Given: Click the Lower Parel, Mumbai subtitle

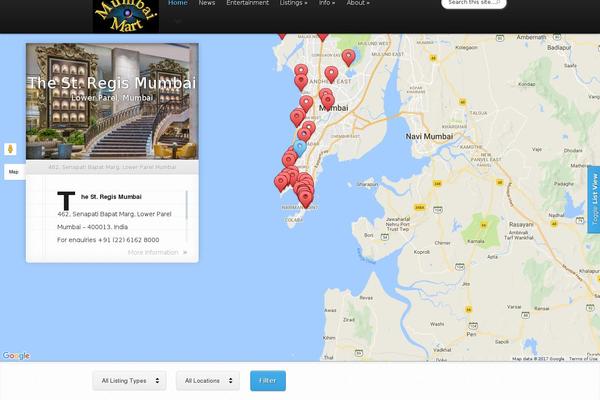Looking at the screenshot, I should (112, 98).
